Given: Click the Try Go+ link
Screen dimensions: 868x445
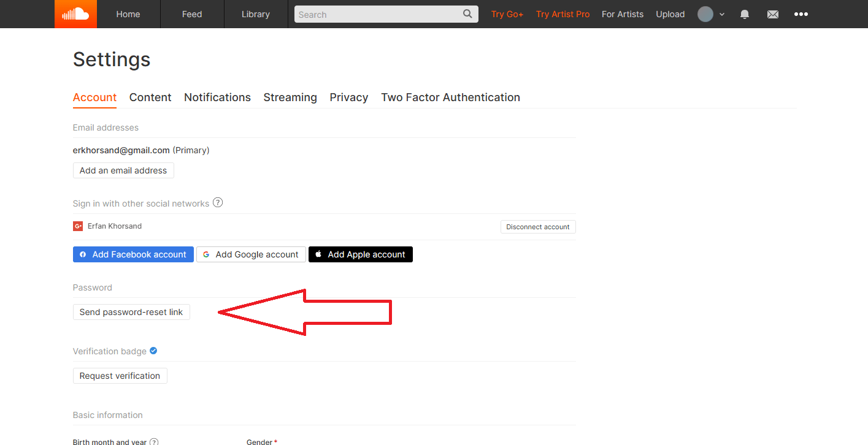Looking at the screenshot, I should click(x=507, y=14).
